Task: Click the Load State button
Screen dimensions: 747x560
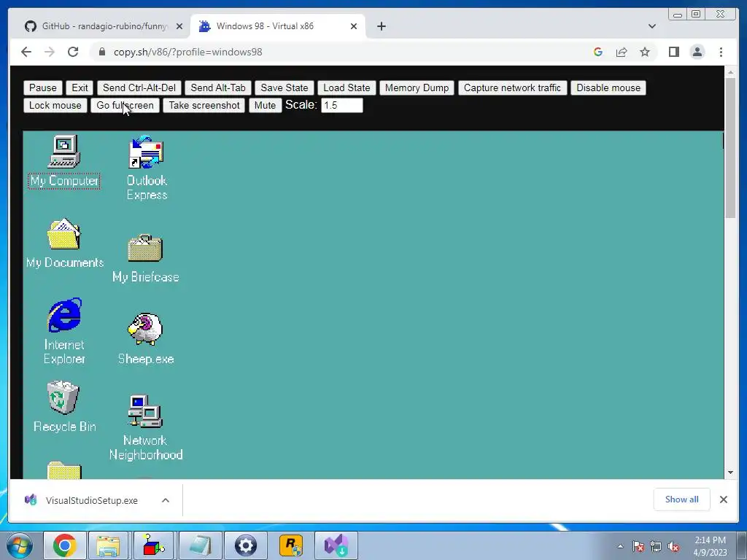Action: (347, 87)
